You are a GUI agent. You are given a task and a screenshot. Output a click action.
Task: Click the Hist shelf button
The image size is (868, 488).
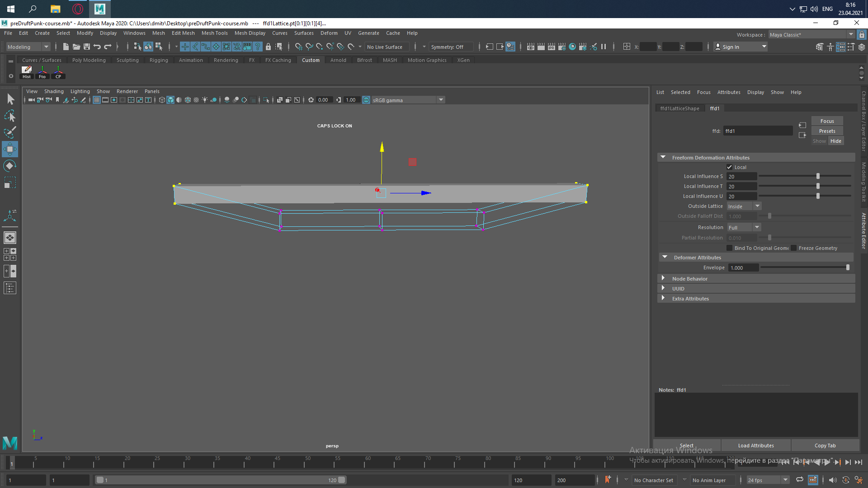[x=27, y=72]
